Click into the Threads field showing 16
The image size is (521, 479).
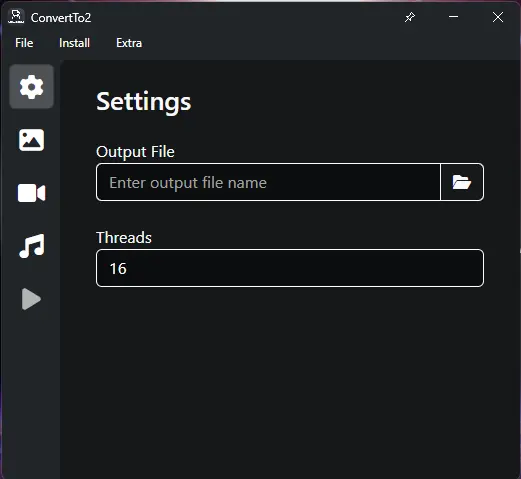click(290, 268)
